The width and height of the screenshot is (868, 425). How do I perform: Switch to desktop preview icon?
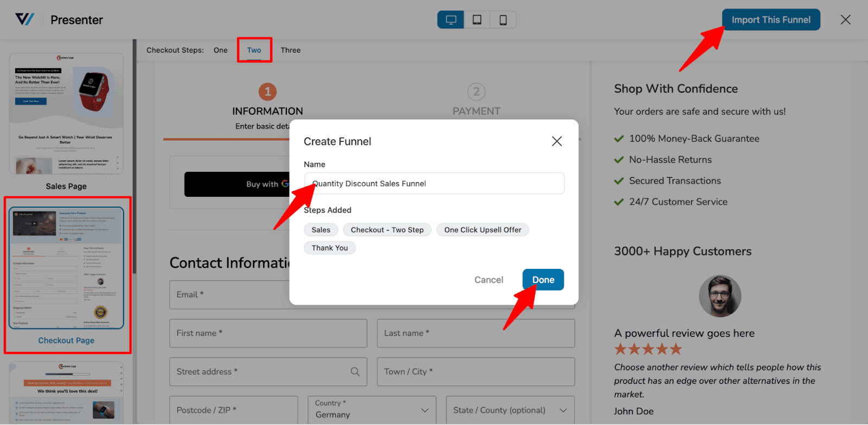(451, 20)
